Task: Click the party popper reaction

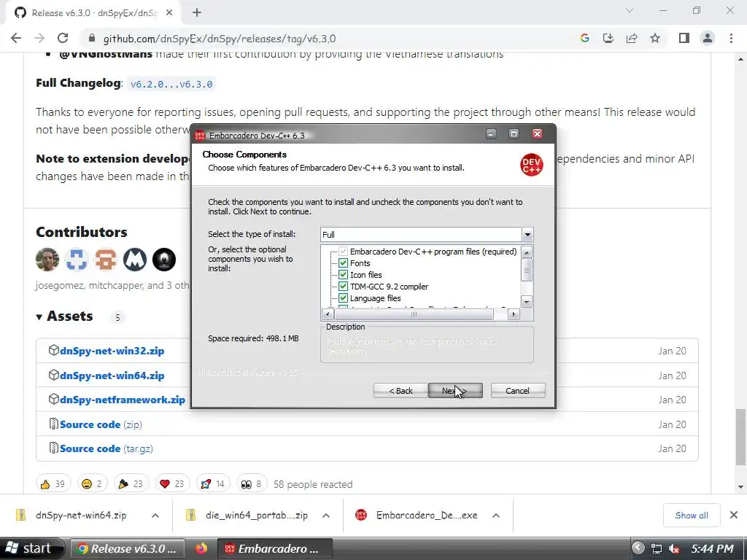Action: [131, 484]
